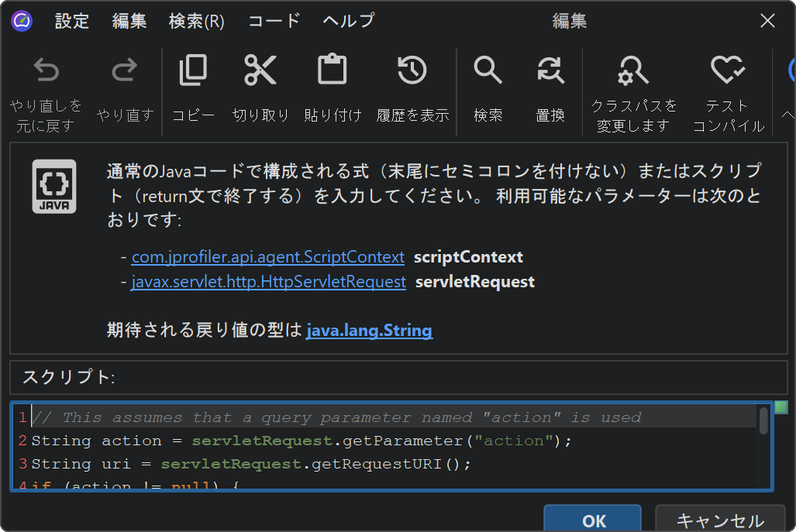Open search with the 検索 magnifier icon
Screen dimensions: 796x532
488,70
